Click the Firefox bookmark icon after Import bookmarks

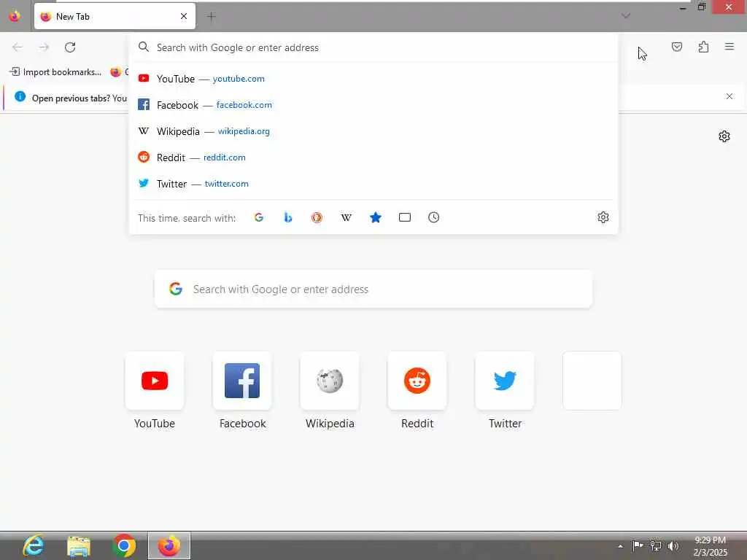115,72
